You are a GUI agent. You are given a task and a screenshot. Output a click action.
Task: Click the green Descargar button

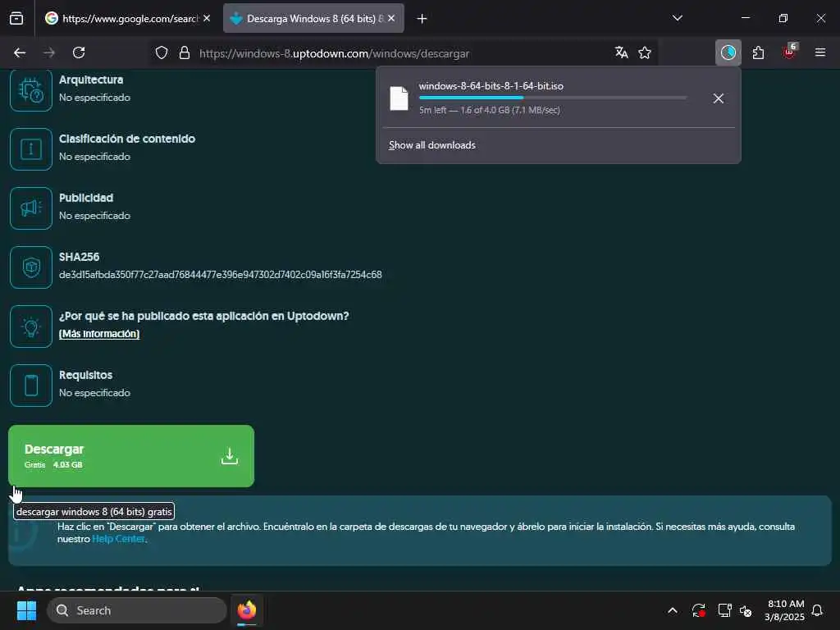click(131, 456)
